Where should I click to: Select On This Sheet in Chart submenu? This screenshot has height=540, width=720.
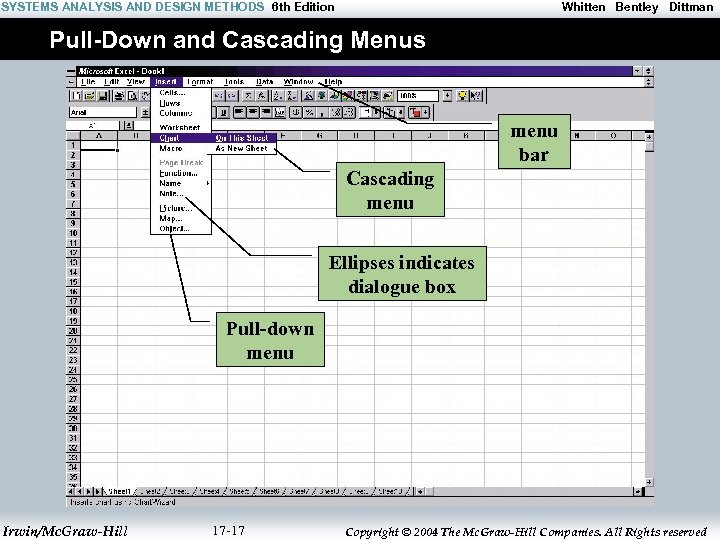coord(242,138)
